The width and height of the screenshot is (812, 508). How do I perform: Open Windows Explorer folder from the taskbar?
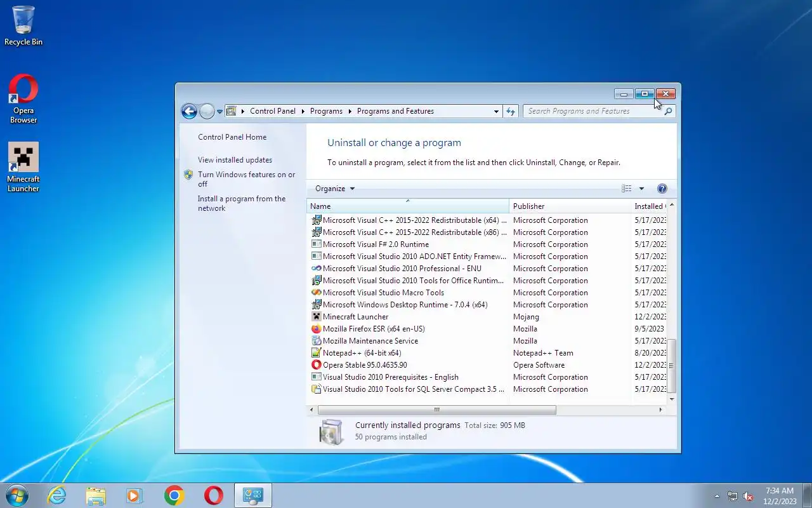(x=96, y=495)
